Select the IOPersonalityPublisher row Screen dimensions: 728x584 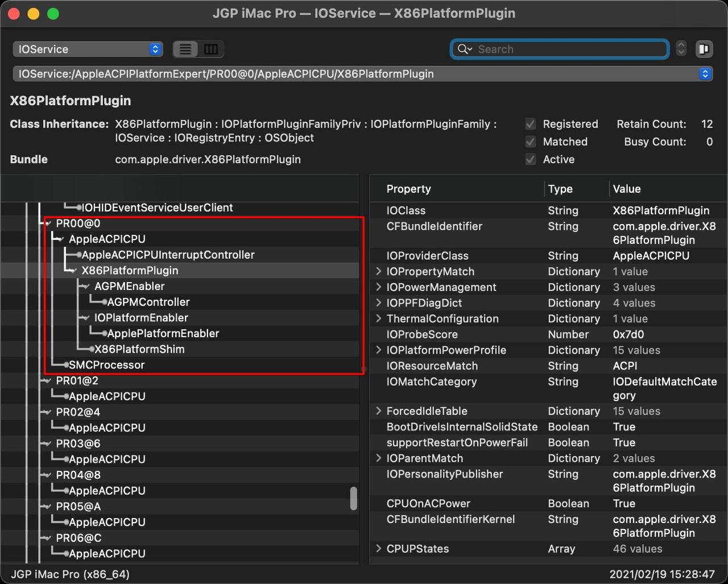tap(548, 481)
